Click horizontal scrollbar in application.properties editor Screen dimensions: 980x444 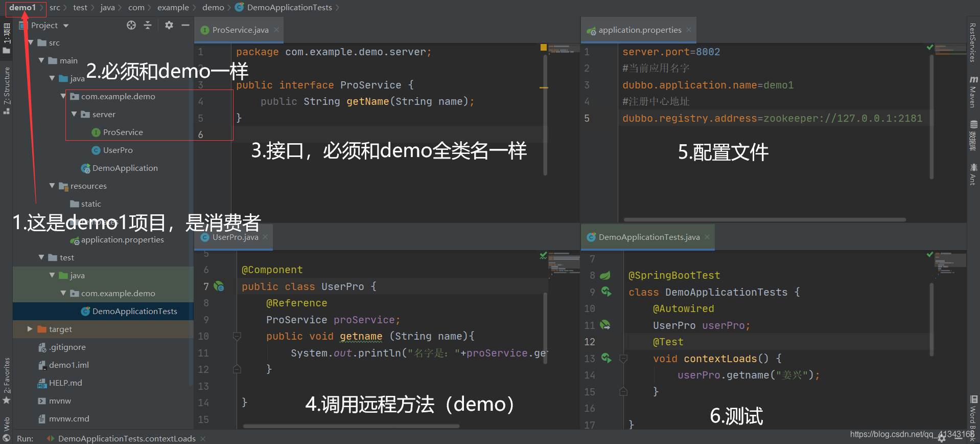tap(765, 219)
